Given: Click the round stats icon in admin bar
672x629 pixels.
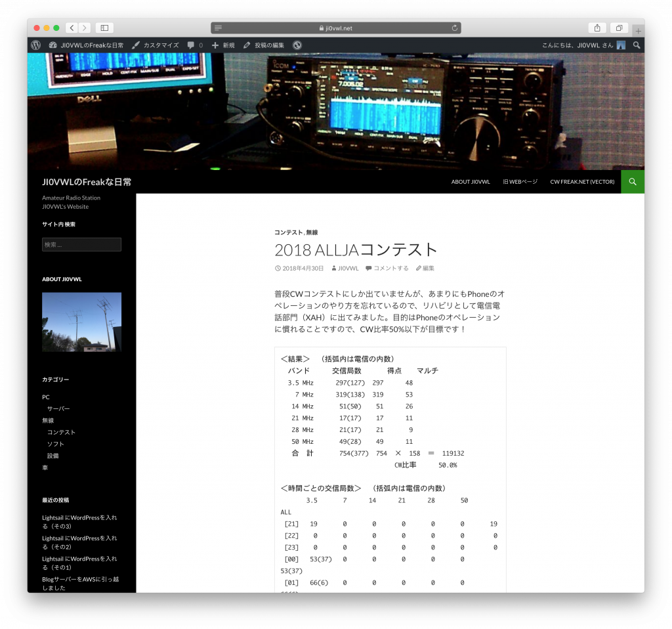Looking at the screenshot, I should click(297, 45).
